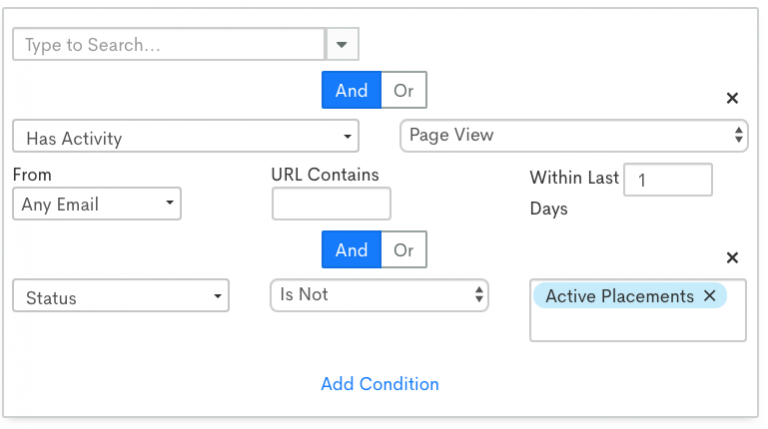Open the Has Activity dropdown
This screenshot has height=429, width=768.
click(186, 136)
